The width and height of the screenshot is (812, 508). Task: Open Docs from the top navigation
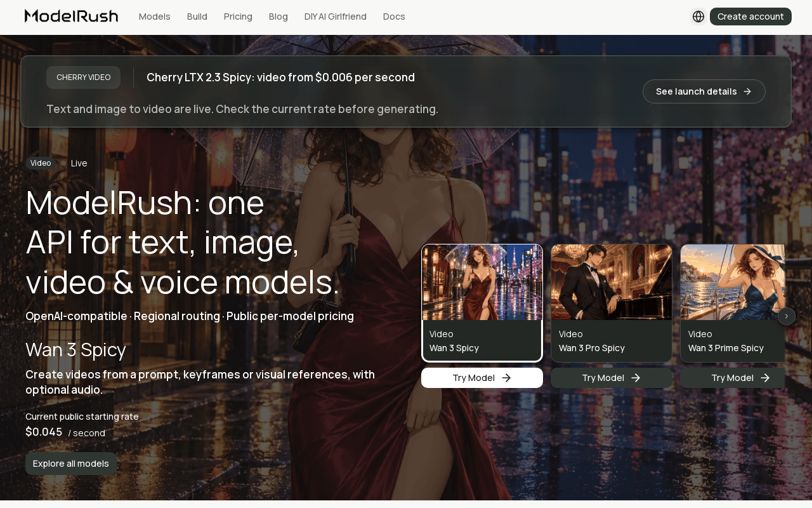click(x=394, y=17)
